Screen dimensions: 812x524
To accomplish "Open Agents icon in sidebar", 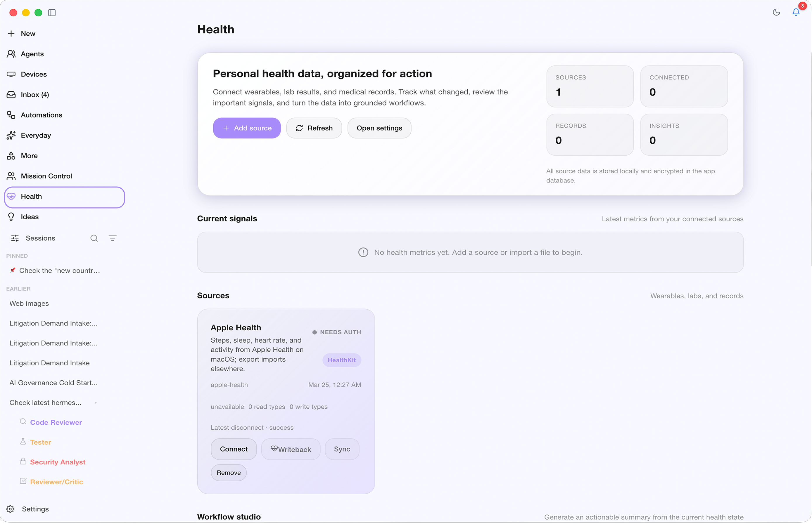I will 11,54.
